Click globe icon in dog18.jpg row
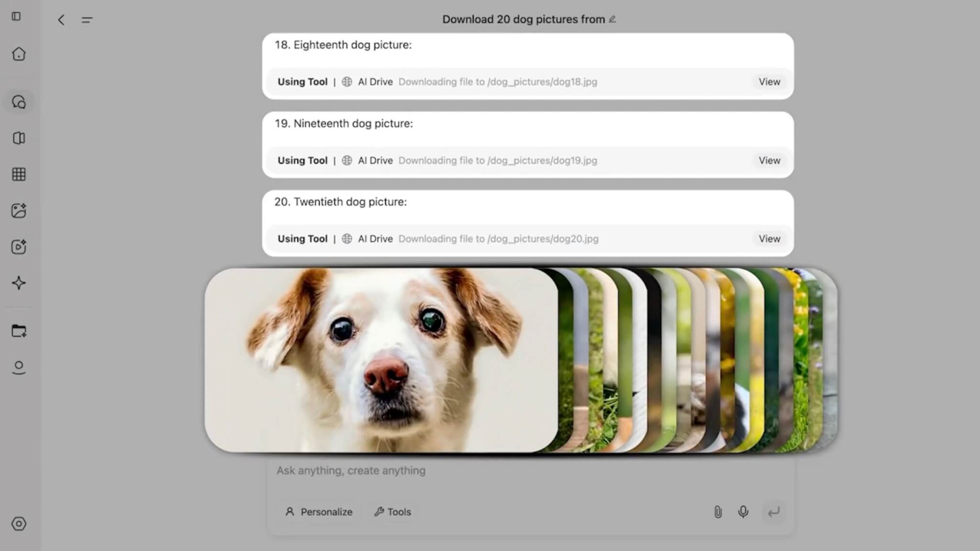 click(x=347, y=82)
